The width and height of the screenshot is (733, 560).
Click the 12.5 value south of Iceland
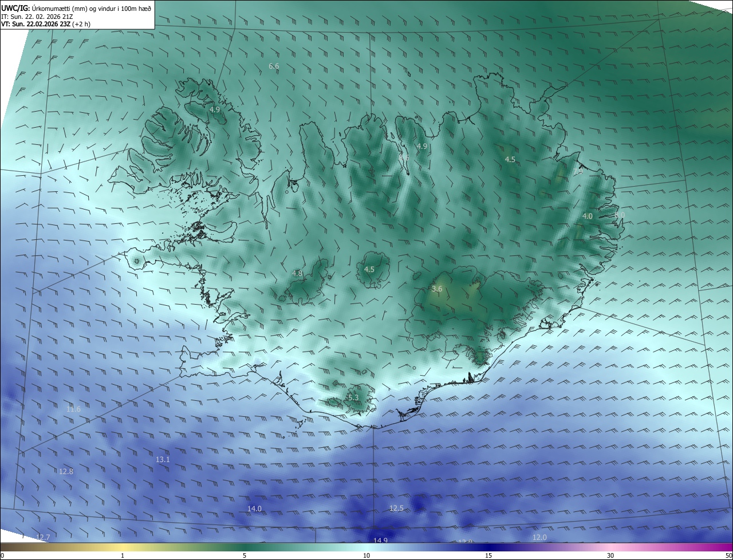pos(396,508)
